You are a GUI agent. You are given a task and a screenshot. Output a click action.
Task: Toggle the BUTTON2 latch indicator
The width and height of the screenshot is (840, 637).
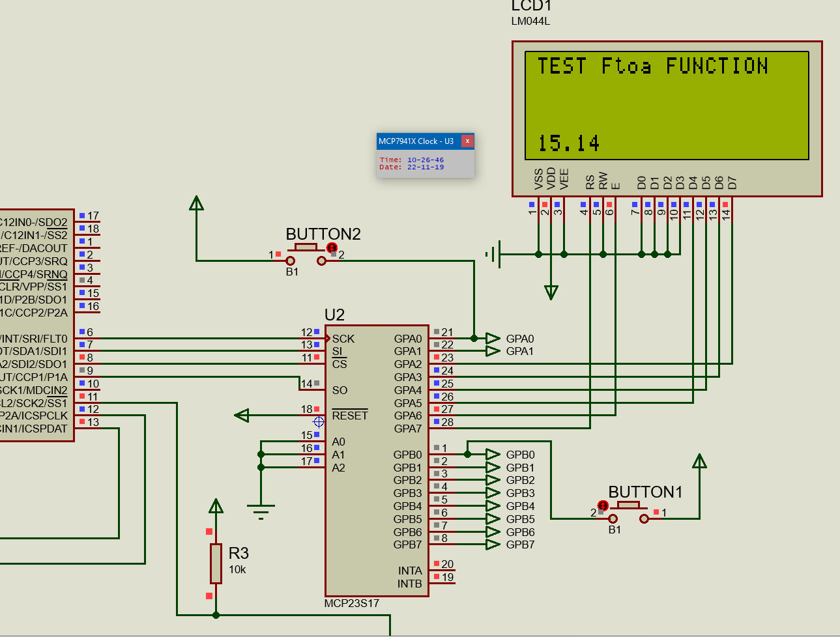[x=332, y=248]
